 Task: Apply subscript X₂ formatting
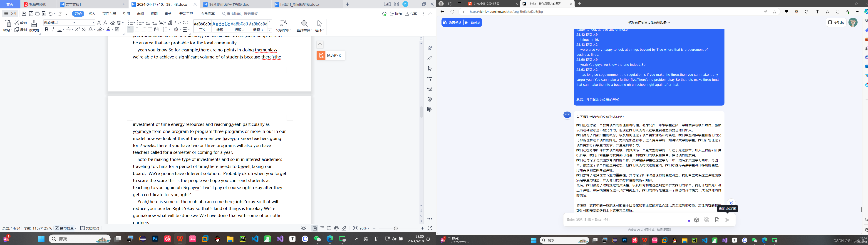84,30
